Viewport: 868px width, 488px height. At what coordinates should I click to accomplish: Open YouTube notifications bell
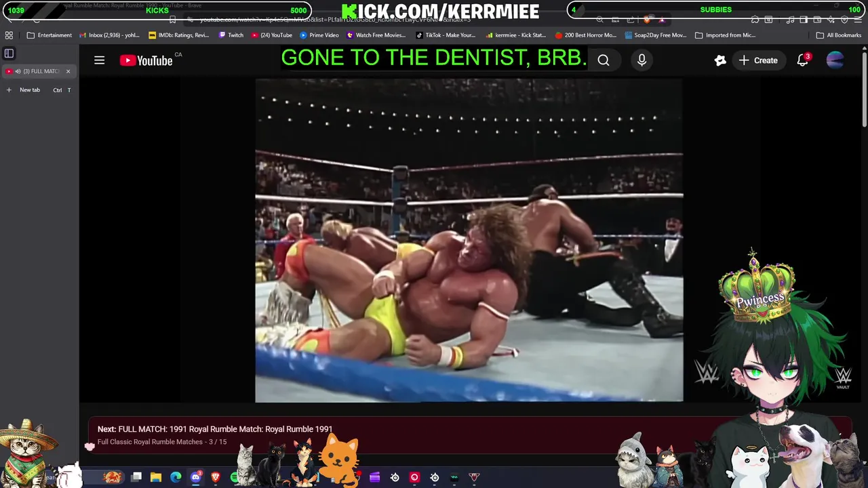[803, 60]
